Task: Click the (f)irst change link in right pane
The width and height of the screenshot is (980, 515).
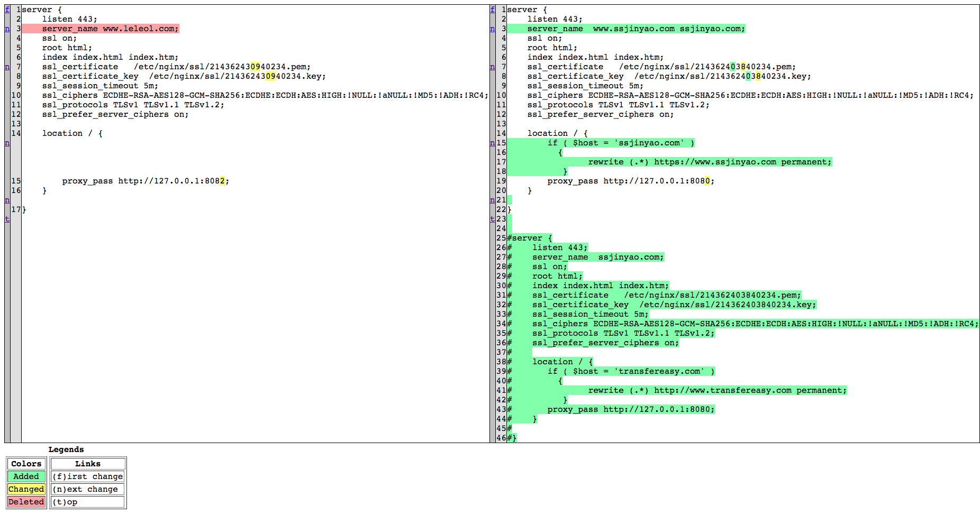Action: 493,10
